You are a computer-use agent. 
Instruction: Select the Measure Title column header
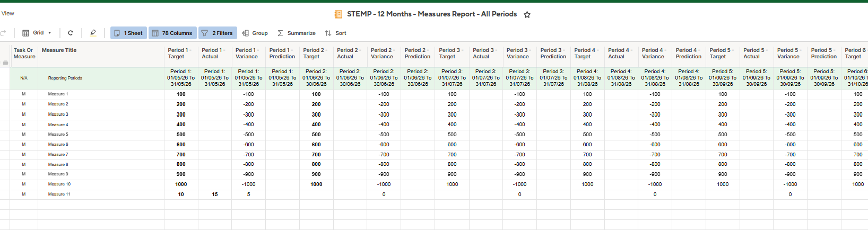tap(101, 54)
